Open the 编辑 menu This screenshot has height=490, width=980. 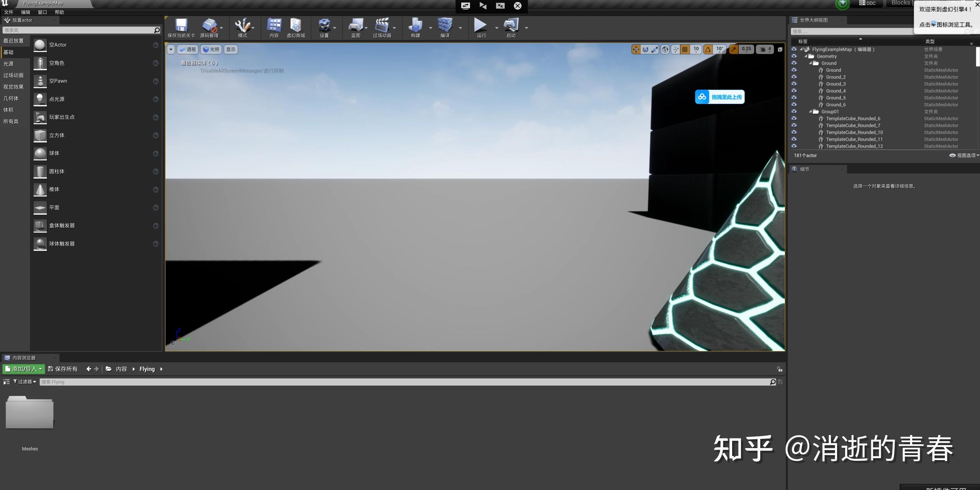point(25,12)
